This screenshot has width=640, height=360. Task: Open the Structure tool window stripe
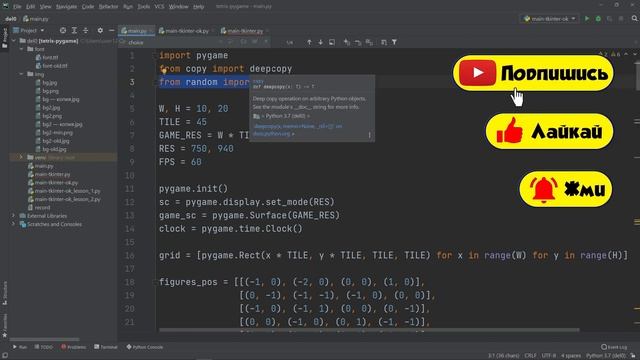point(4,293)
